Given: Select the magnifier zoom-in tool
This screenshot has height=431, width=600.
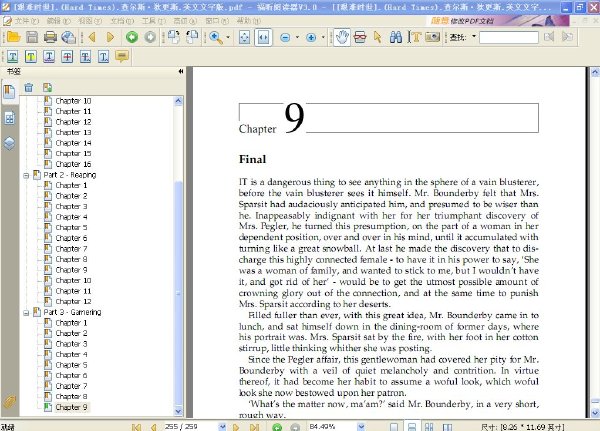Looking at the screenshot, I should pyautogui.click(x=216, y=37).
